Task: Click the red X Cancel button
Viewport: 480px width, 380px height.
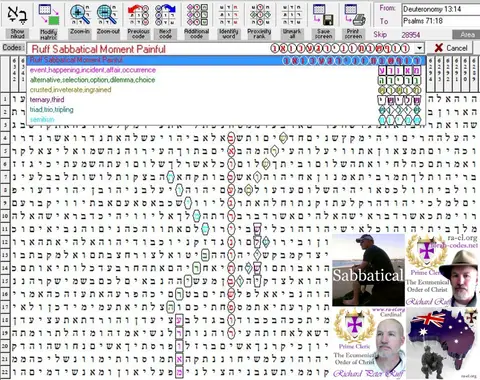Action: pos(451,48)
